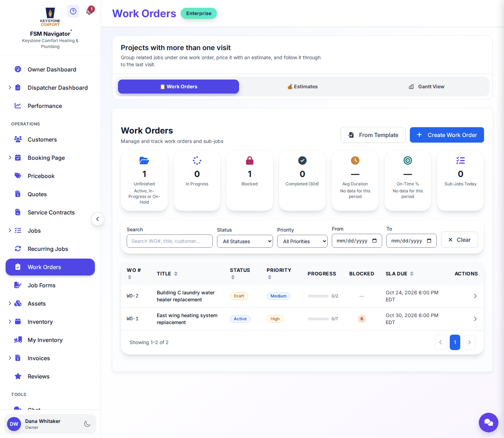The width and height of the screenshot is (504, 438).
Task: Collapse the sidebar with the arrow button
Action: pos(98,219)
